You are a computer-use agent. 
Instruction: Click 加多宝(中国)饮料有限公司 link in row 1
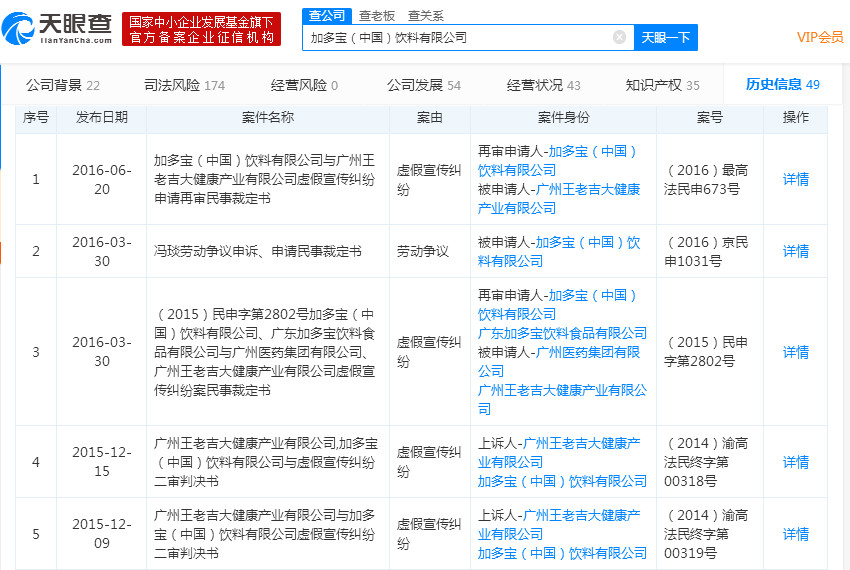tap(557, 161)
